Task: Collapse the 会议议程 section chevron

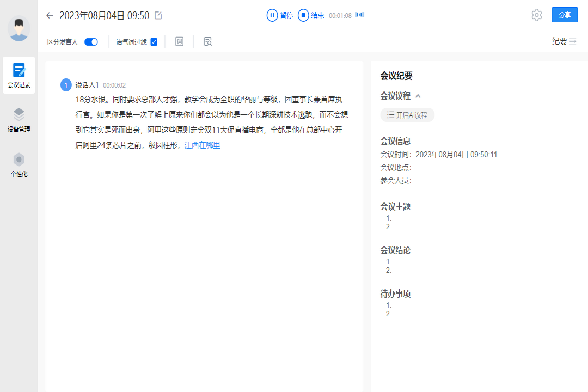Action: click(418, 95)
